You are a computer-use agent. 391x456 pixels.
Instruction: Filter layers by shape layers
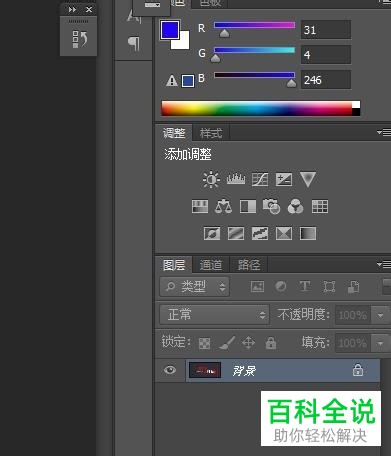click(x=329, y=287)
